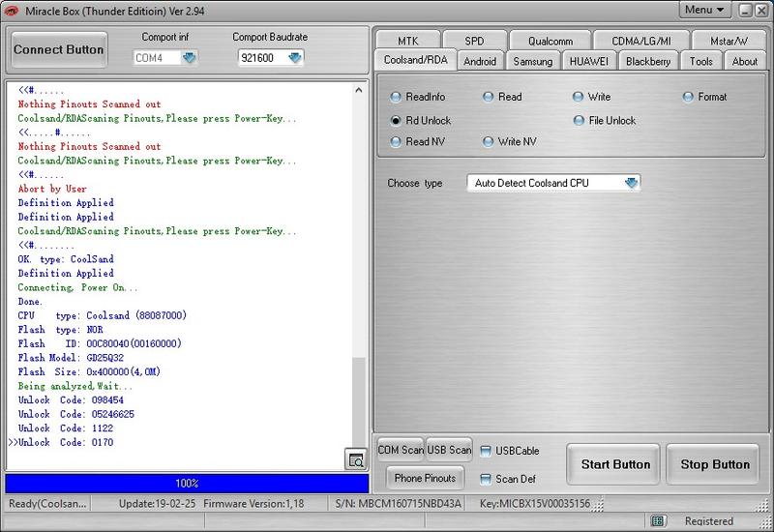Screen dimensions: 774x532
Task: Click the S/N: MBCM160715NBD43A status entry
Action: tap(398, 503)
